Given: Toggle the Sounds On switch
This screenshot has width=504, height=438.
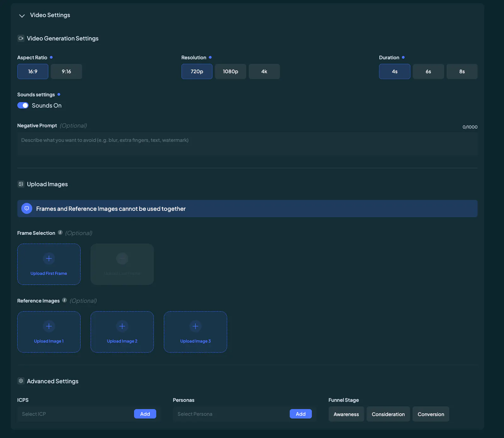Looking at the screenshot, I should coord(23,105).
